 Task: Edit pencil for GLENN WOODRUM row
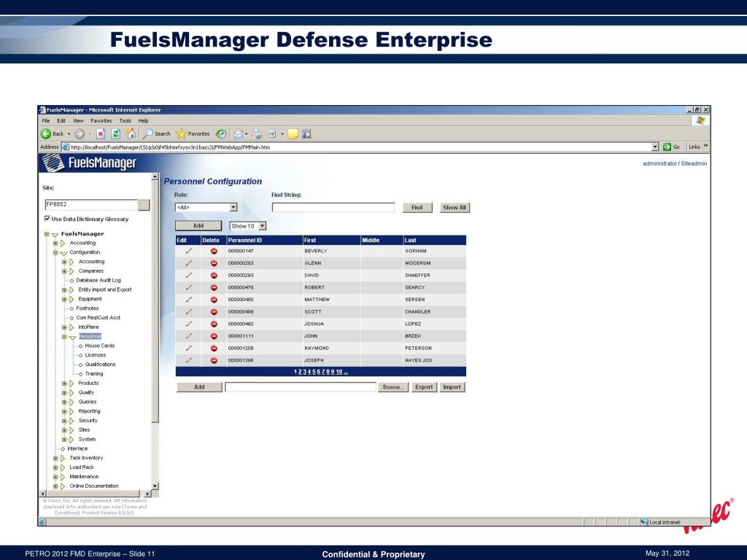pos(189,262)
